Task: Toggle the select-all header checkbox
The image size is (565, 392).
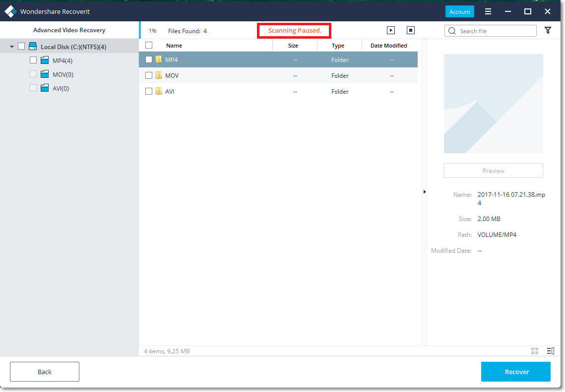Action: tap(149, 45)
